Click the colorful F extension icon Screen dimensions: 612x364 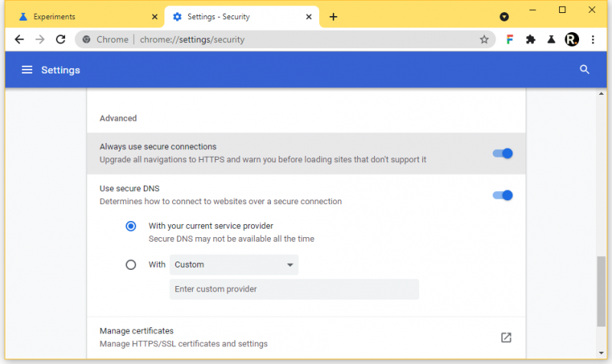click(509, 40)
